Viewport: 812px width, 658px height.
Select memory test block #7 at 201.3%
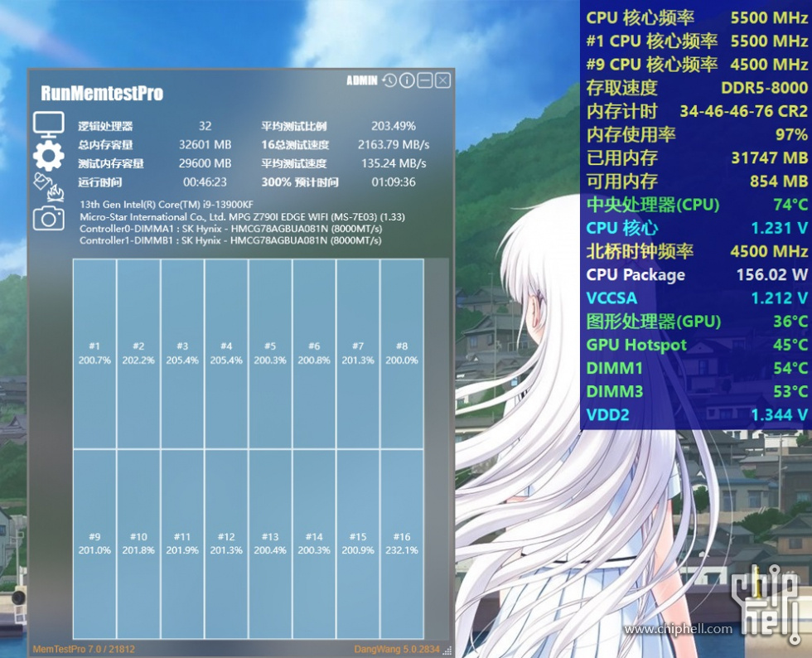pyautogui.click(x=358, y=354)
